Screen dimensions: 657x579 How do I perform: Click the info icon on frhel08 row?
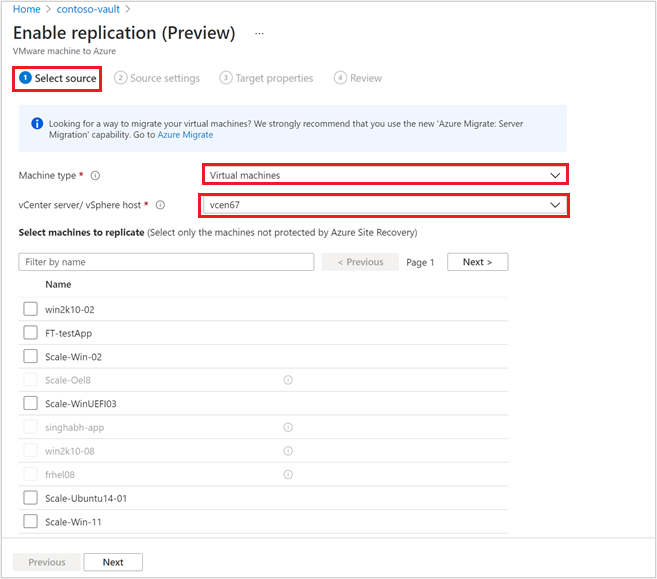[x=288, y=475]
